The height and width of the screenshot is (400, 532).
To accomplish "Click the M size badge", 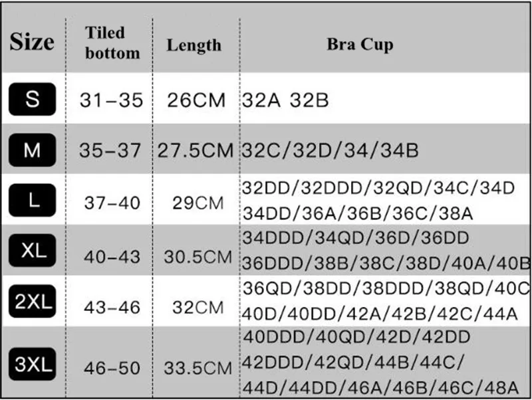I will 32,150.
